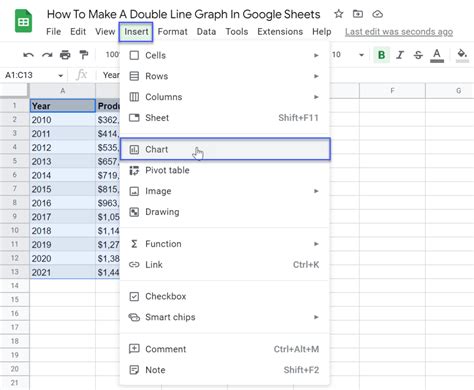
Task: Click the move to folder icon
Action: (358, 14)
